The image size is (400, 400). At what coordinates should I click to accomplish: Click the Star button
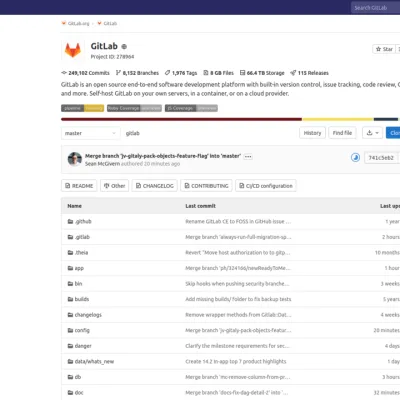[384, 49]
